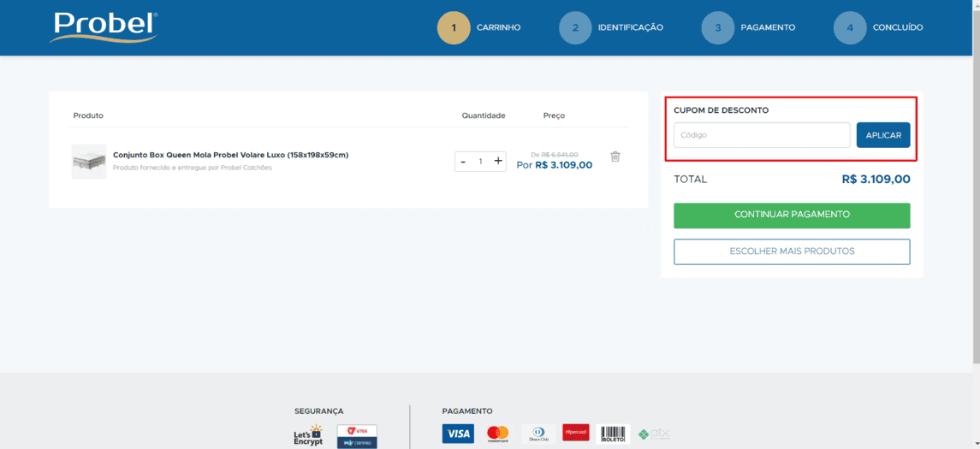This screenshot has height=449, width=980.
Task: Click the Visa payment icon
Action: [x=458, y=434]
